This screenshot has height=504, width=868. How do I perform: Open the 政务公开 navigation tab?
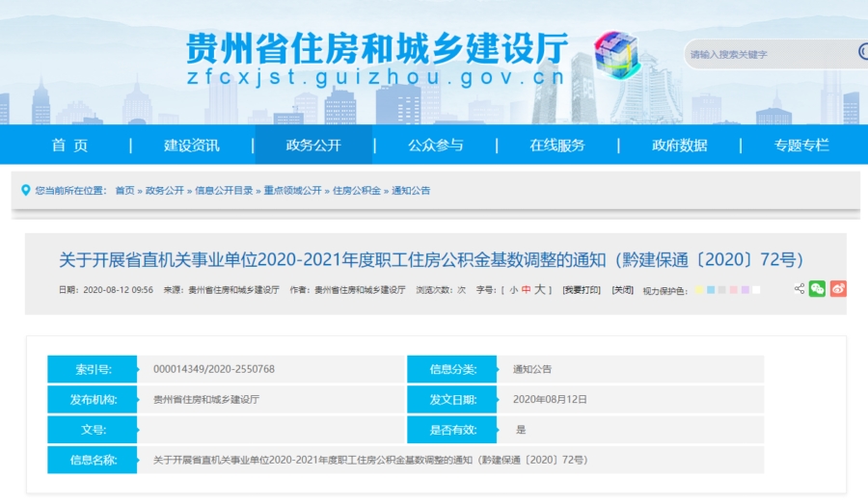[x=313, y=145]
